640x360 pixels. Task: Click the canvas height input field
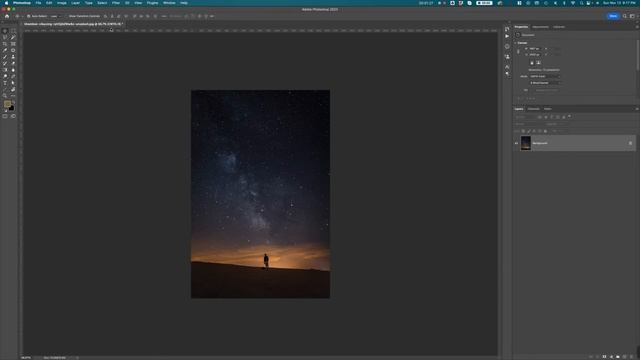coord(535,54)
